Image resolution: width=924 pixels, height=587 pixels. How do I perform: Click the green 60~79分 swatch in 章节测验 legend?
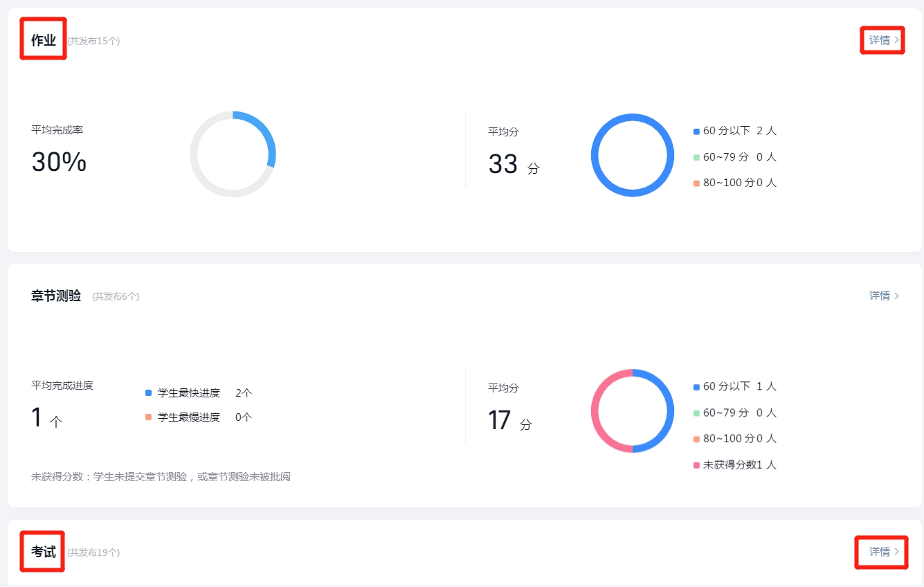coord(696,413)
